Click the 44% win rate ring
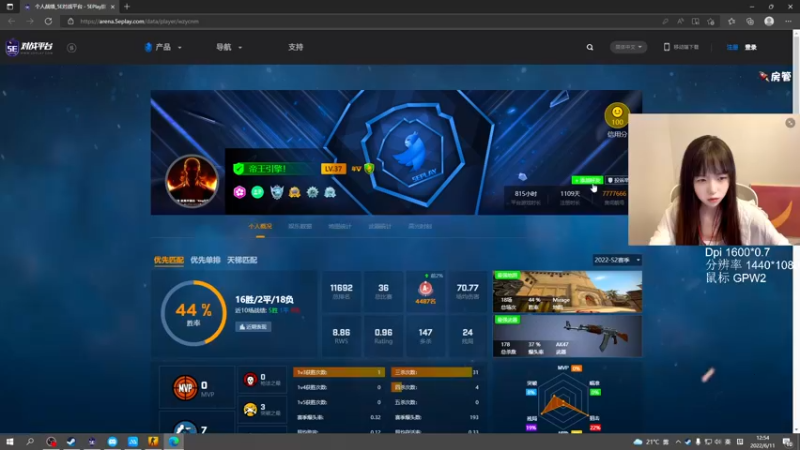Image resolution: width=800 pixels, height=450 pixels. (193, 313)
